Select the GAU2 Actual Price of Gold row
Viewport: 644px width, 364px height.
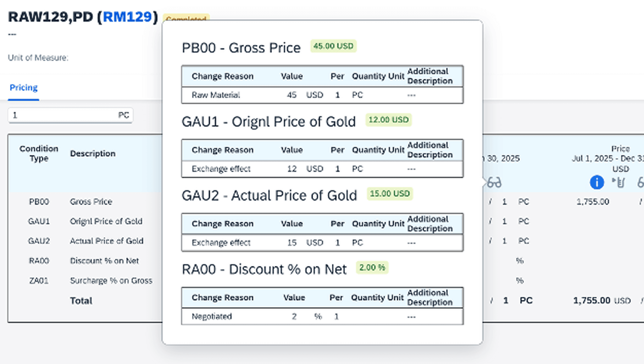click(x=107, y=241)
